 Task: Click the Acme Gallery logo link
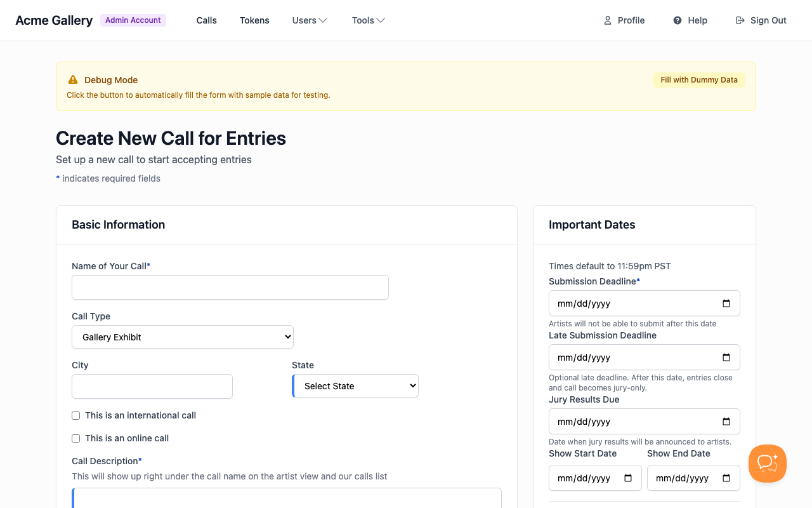coord(53,20)
